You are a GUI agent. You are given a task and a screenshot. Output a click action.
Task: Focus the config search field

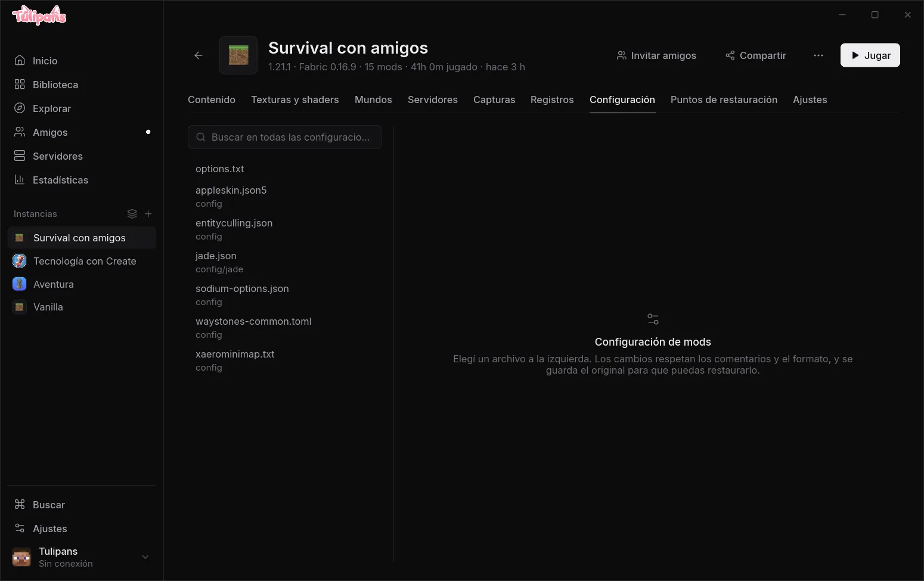tap(284, 137)
